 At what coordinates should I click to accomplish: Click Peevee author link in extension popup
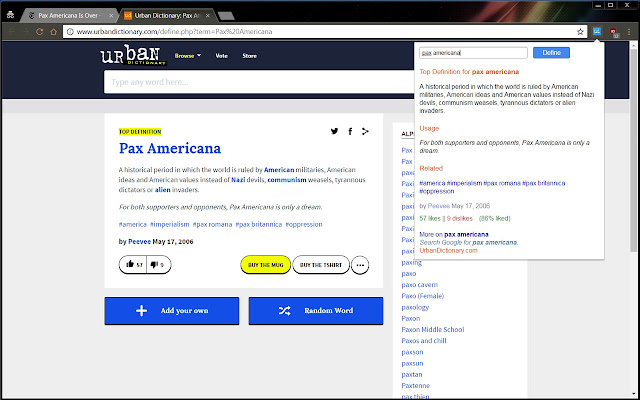[438, 206]
